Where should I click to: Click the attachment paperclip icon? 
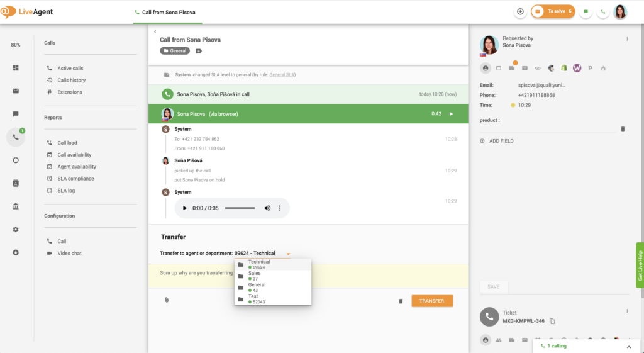pyautogui.click(x=167, y=300)
